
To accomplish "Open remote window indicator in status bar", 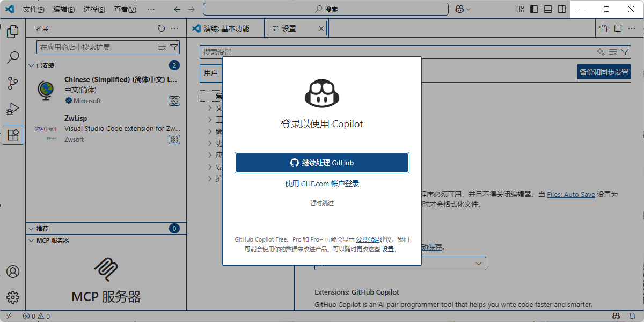I will pyautogui.click(x=9, y=316).
